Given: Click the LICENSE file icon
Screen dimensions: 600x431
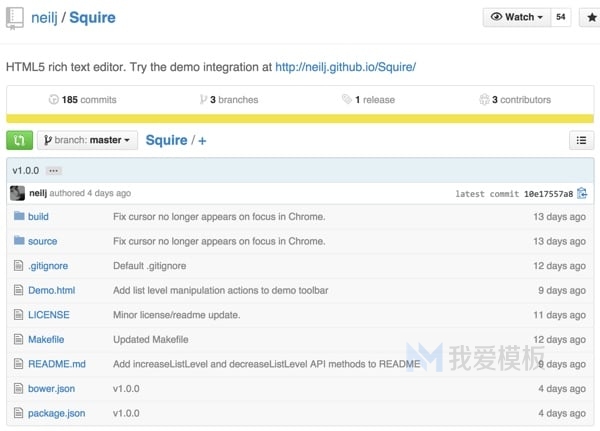Looking at the screenshot, I should click(x=18, y=314).
